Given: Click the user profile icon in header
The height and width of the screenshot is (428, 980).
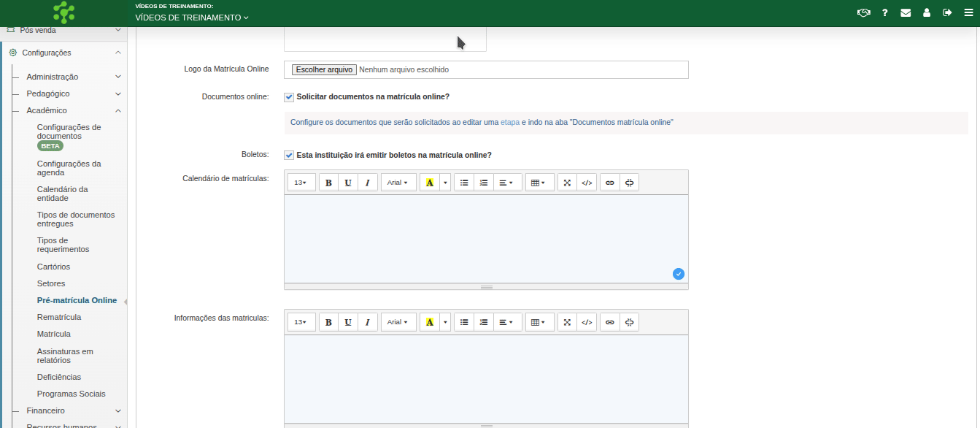Looking at the screenshot, I should coord(927,12).
